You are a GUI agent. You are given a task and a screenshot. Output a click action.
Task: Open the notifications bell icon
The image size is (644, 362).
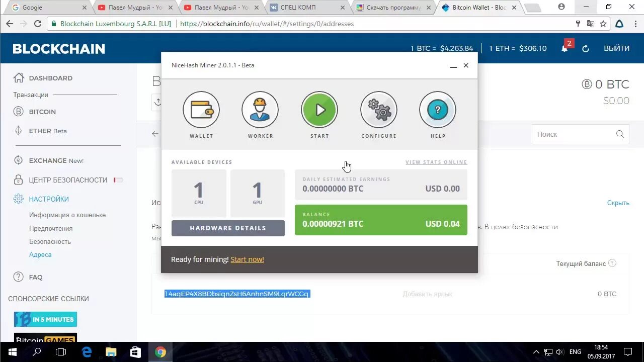tap(565, 48)
